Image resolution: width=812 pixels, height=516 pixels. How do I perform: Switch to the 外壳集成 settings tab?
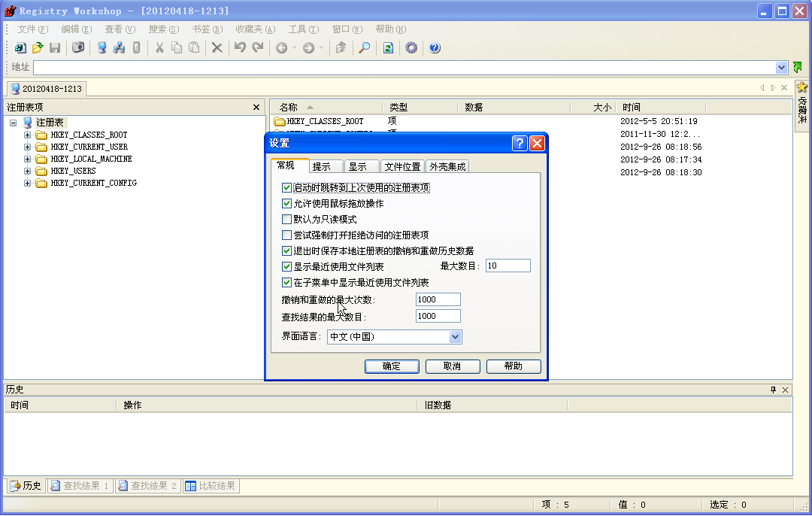(447, 167)
